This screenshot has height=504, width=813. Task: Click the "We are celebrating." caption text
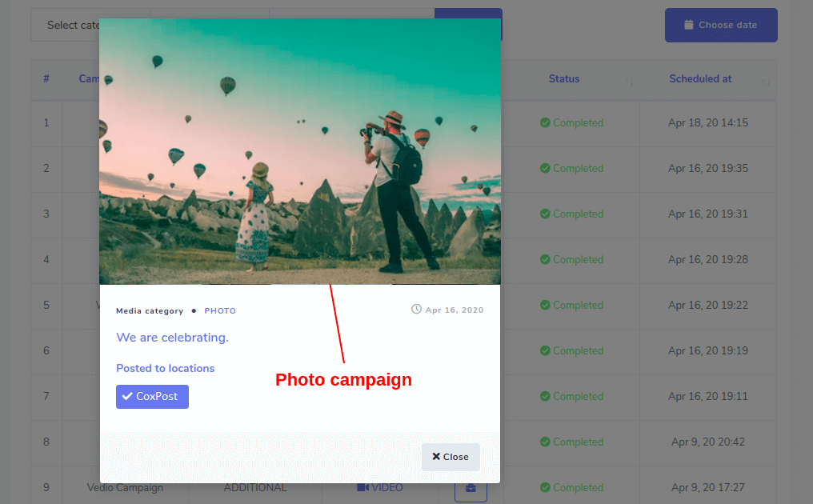click(x=172, y=338)
